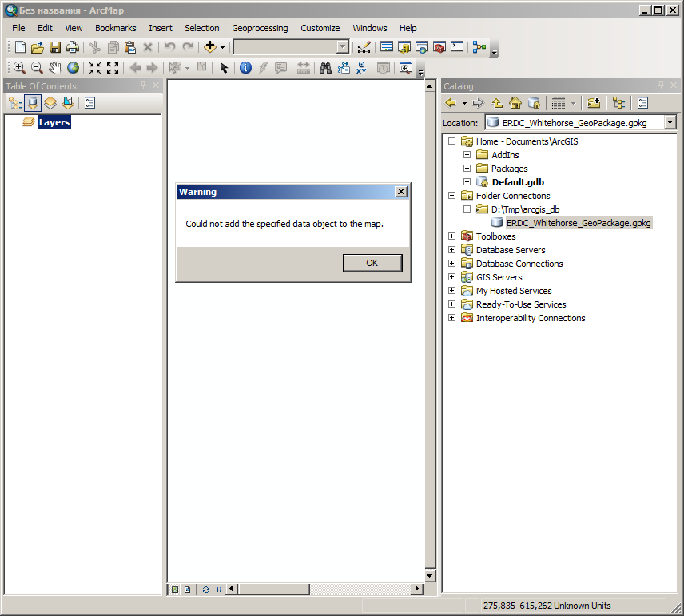Image resolution: width=684 pixels, height=616 pixels.
Task: Select the Pan hand tool
Action: pos(55,68)
